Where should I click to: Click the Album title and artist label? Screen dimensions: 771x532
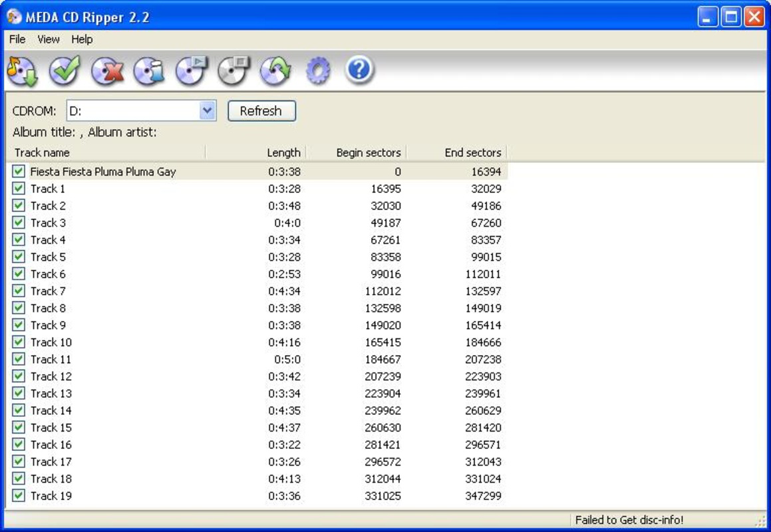point(84,132)
